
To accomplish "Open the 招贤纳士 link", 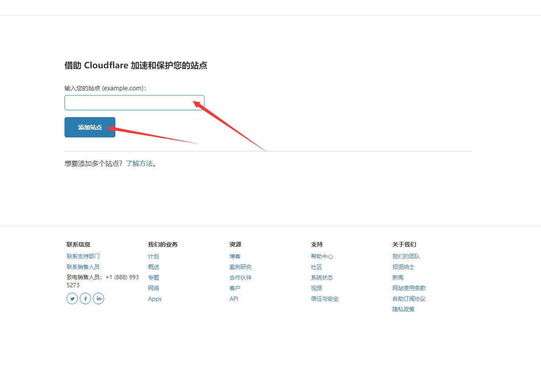I will click(x=404, y=267).
